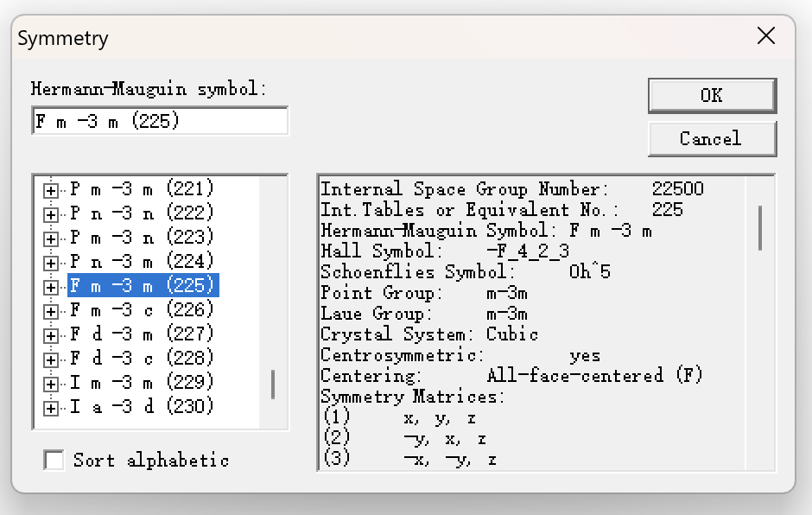Expand the F m -3 m (225) node
This screenshot has height=515, width=812.
(51, 286)
